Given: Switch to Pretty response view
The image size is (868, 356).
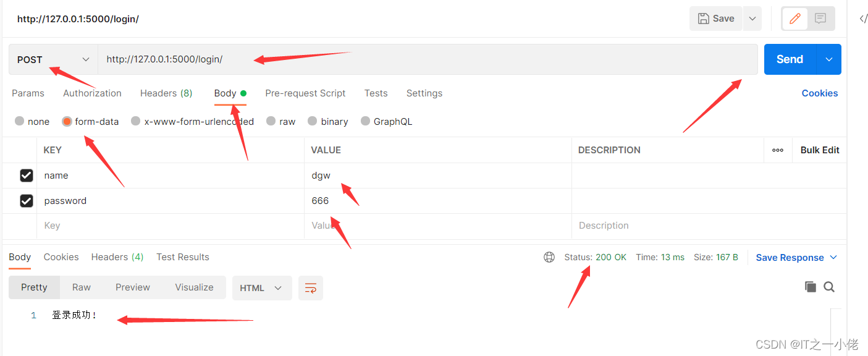Looking at the screenshot, I should click(34, 287).
